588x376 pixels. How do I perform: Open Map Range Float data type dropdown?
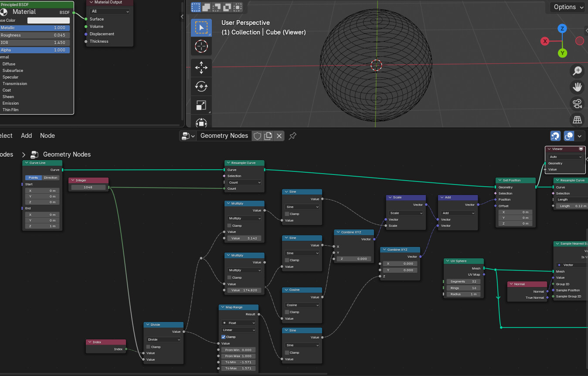[238, 323]
